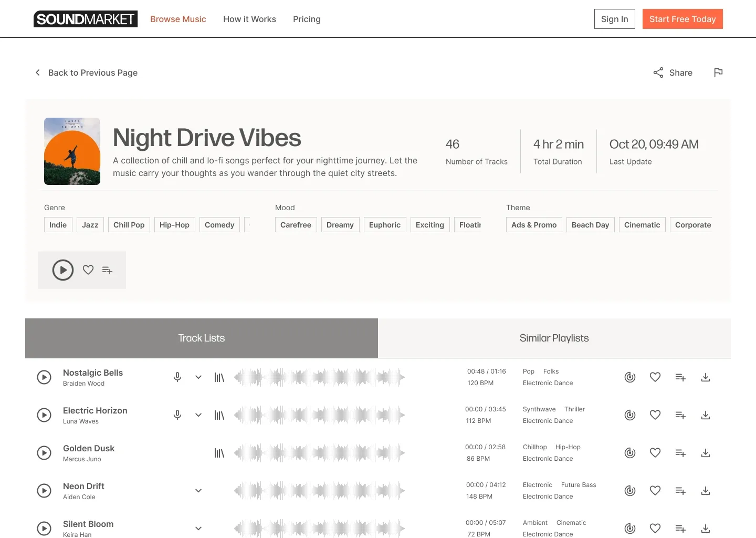Click Start Free Today button
The width and height of the screenshot is (756, 538).
pyautogui.click(x=682, y=19)
